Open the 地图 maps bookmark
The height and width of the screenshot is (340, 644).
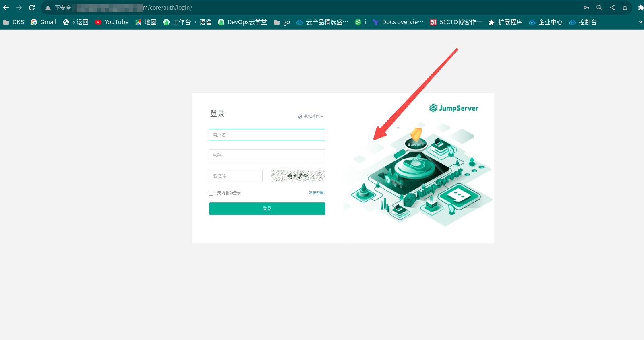point(146,22)
